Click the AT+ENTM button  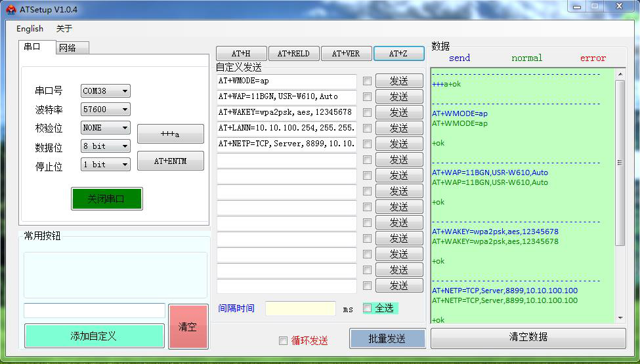170,161
